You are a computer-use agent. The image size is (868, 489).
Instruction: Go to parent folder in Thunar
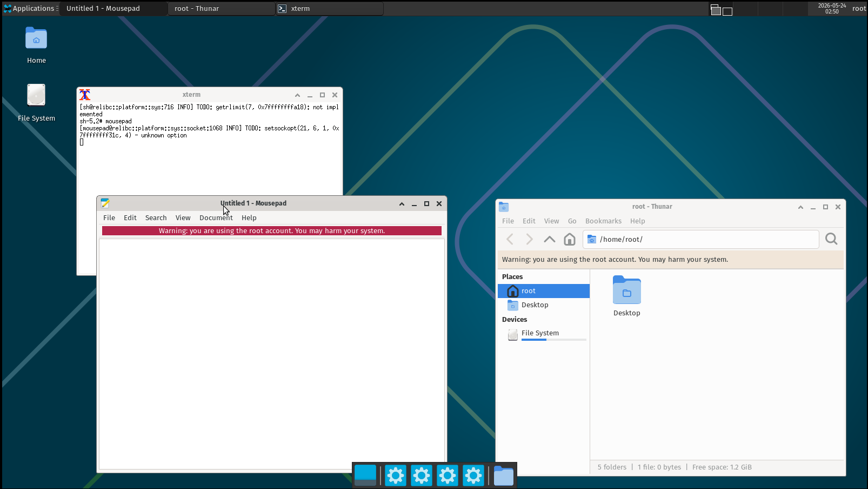[549, 239]
